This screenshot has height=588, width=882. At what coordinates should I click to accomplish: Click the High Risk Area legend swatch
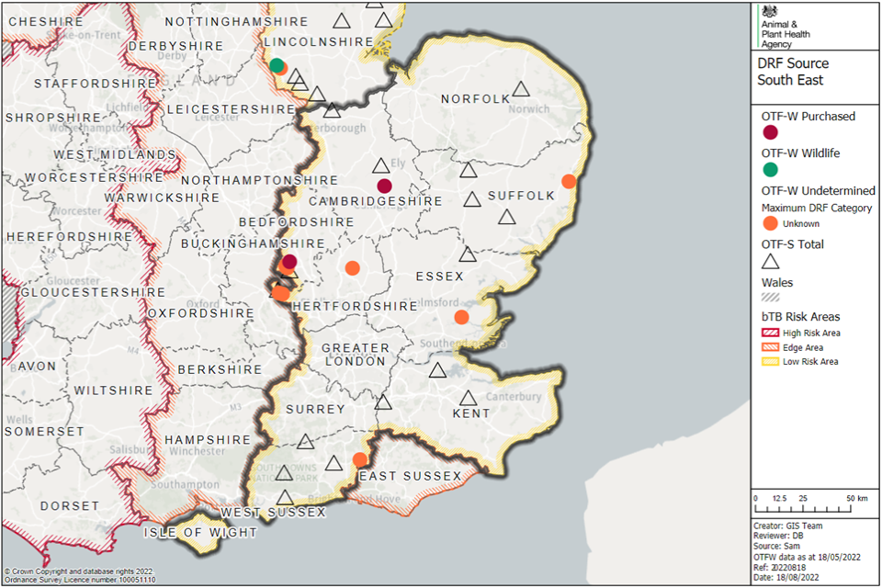point(770,333)
